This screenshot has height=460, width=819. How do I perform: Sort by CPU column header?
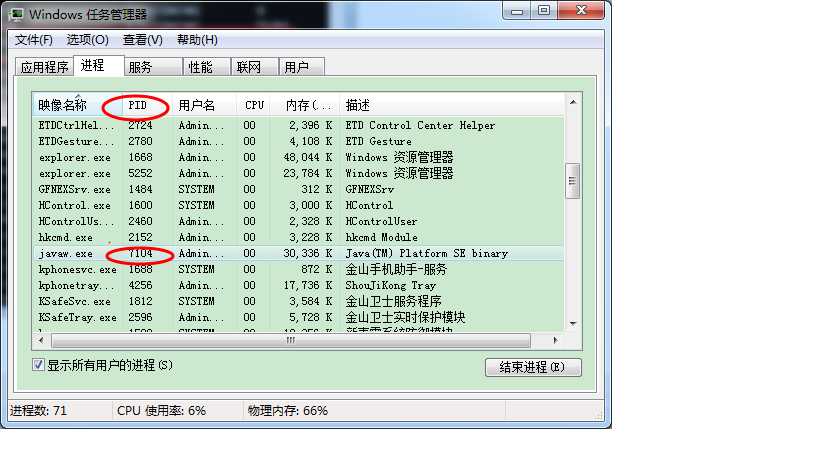254,105
